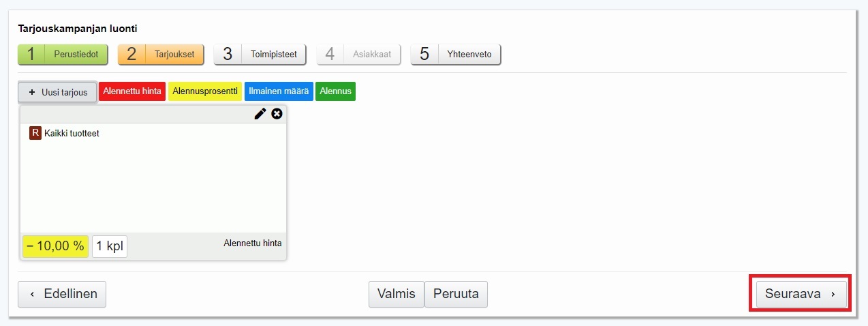The width and height of the screenshot is (868, 326).
Task: Cancel with the Peruuta button
Action: coord(456,295)
